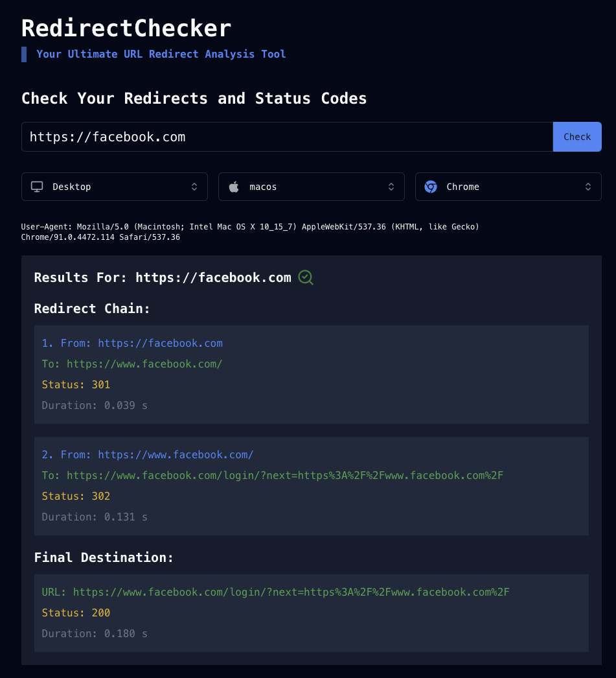Click the 'Status: 200' text
This screenshot has width=616, height=678.
(x=76, y=613)
